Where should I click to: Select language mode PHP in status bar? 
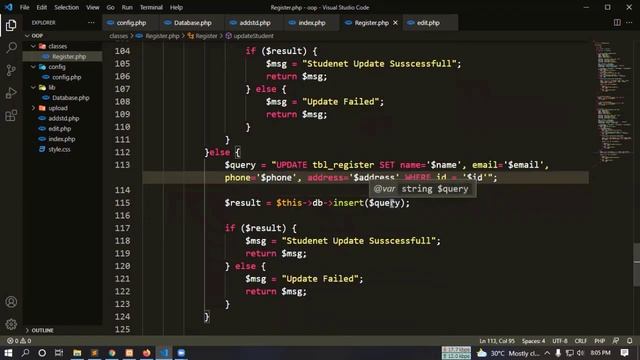(x=600, y=341)
